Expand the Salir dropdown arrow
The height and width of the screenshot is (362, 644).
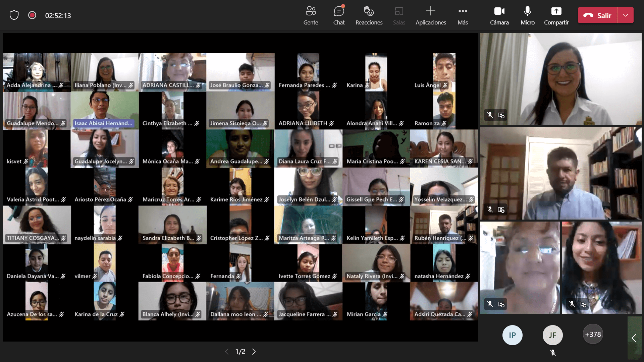625,15
